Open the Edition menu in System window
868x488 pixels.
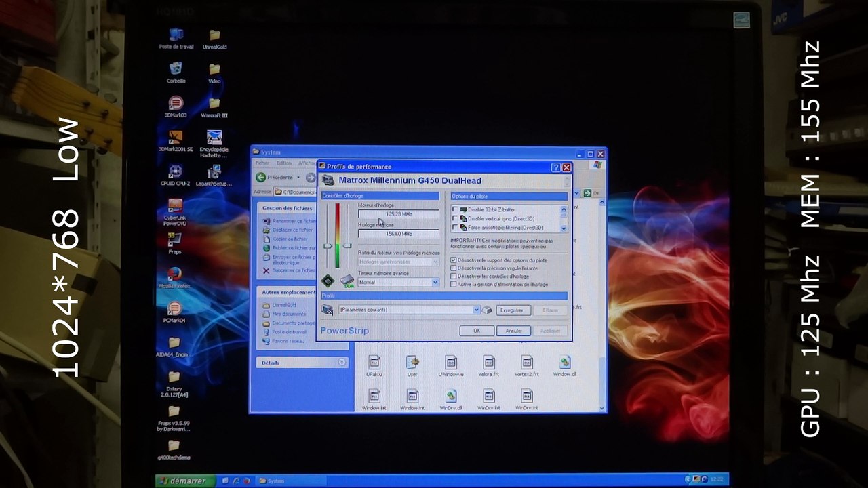[284, 163]
